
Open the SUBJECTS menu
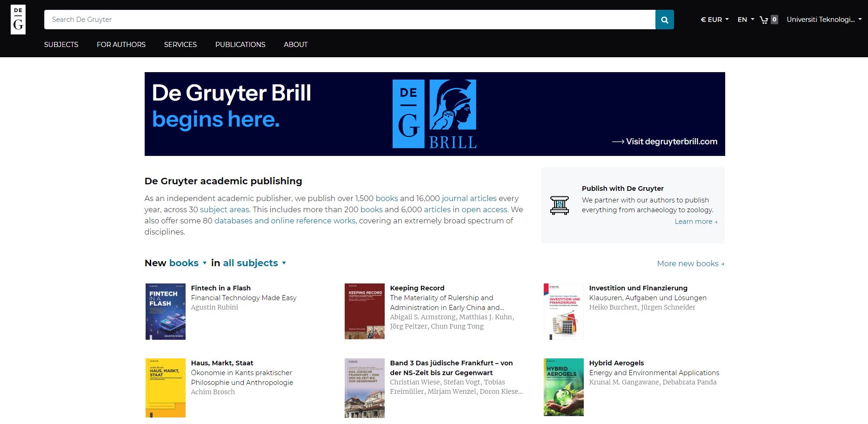[61, 45]
